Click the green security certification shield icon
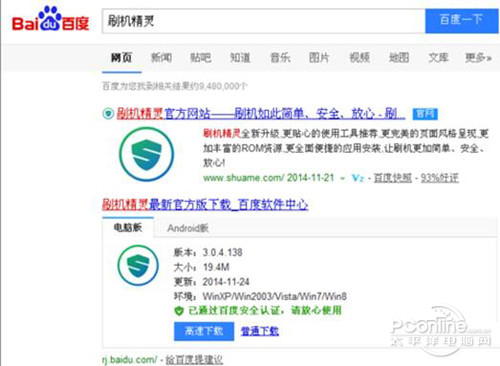This screenshot has height=366, width=500. pyautogui.click(x=179, y=311)
